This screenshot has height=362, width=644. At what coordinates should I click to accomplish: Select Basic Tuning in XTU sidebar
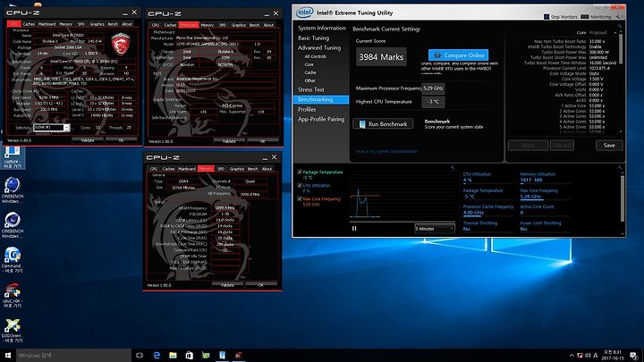tap(313, 38)
